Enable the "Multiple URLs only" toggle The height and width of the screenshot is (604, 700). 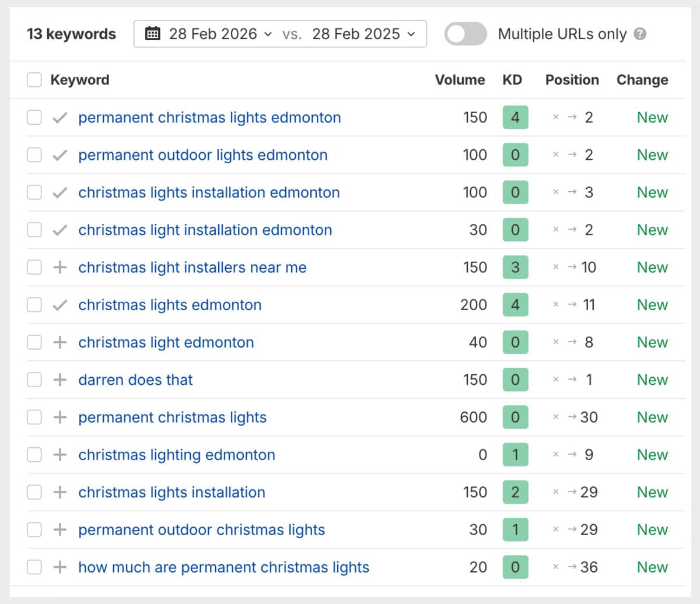(x=465, y=34)
